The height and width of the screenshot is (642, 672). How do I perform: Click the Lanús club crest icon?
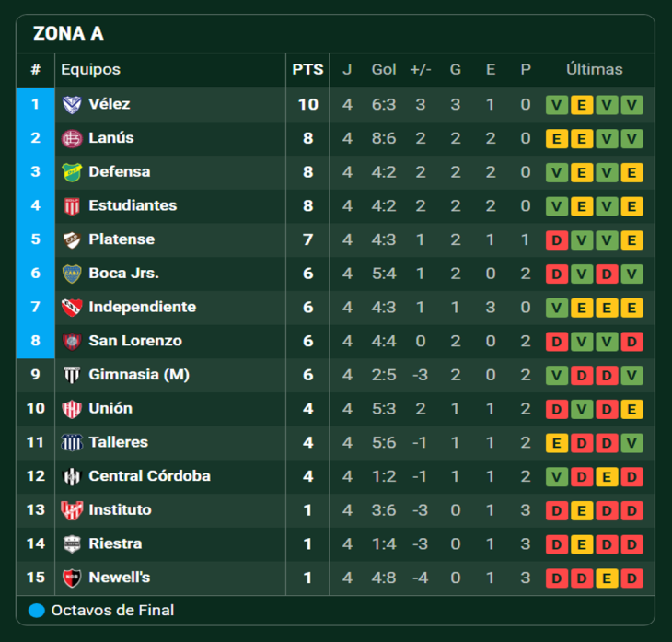pos(72,138)
